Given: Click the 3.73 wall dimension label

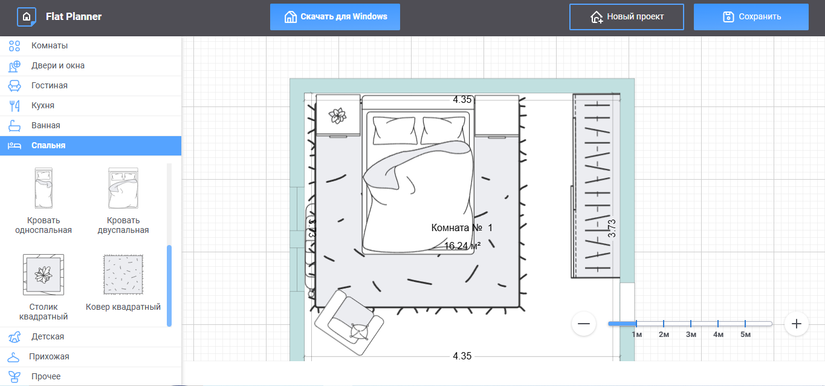Looking at the screenshot, I should [612, 229].
